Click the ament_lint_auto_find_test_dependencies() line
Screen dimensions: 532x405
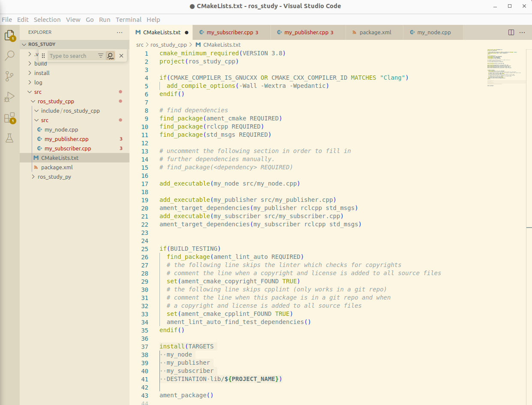(239, 322)
